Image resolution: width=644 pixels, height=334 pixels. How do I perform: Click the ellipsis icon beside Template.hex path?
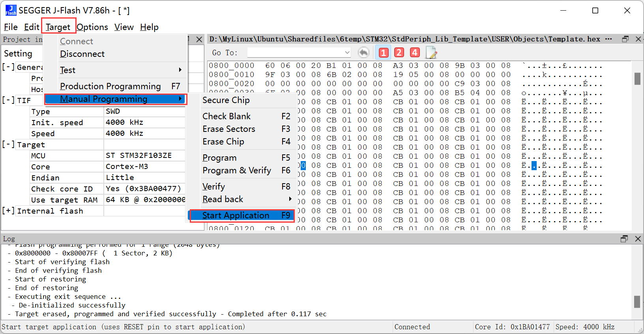pyautogui.click(x=608, y=39)
